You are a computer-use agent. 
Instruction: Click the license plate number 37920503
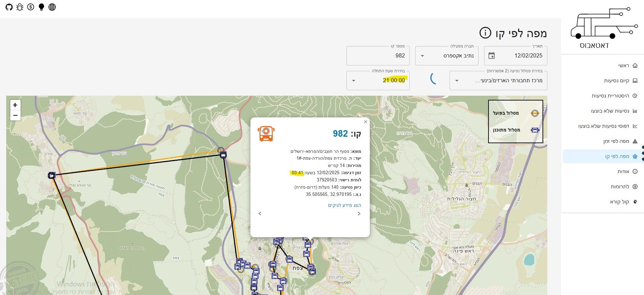(327, 180)
